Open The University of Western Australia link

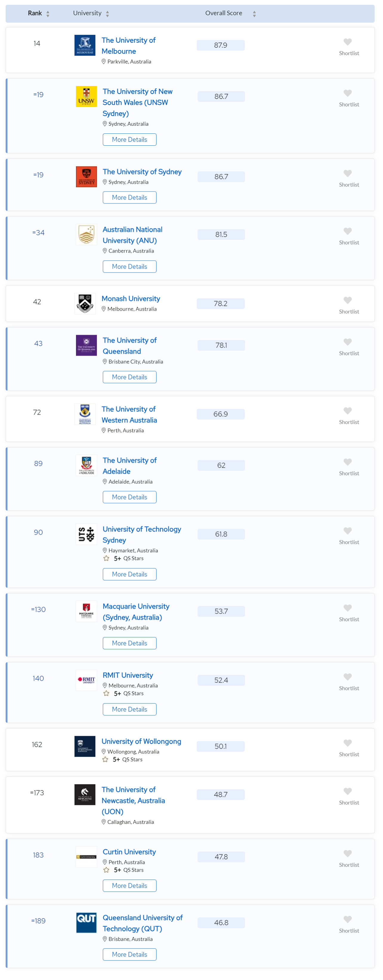pyautogui.click(x=129, y=415)
